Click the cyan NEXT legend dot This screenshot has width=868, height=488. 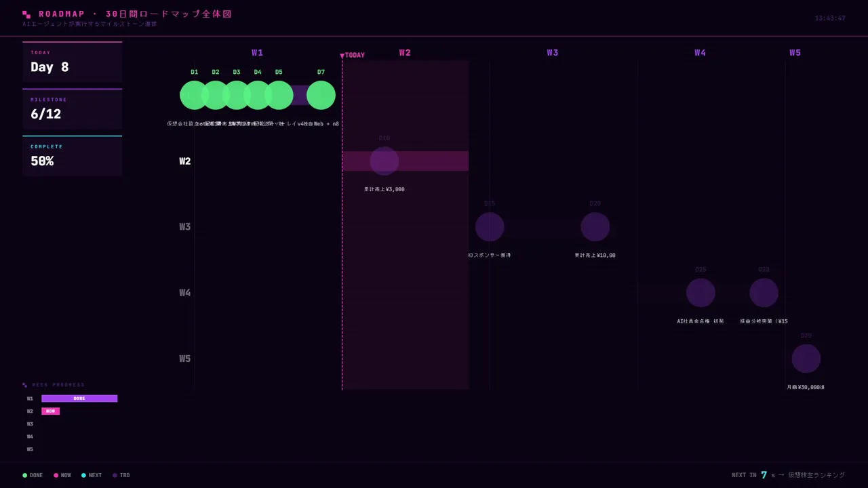pos(84,476)
